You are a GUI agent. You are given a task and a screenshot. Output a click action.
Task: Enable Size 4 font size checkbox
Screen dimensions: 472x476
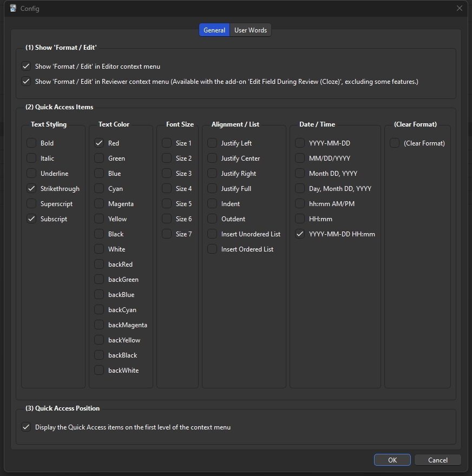(167, 189)
